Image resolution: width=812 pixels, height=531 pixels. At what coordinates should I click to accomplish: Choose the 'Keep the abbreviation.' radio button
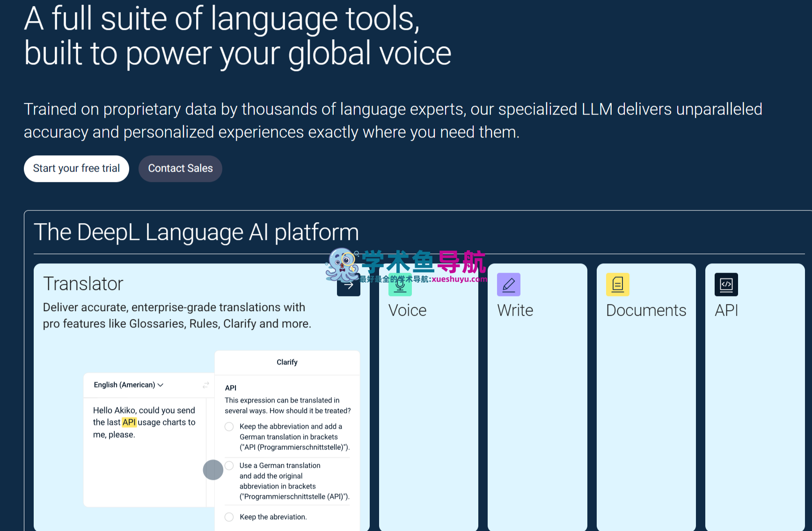(x=229, y=517)
